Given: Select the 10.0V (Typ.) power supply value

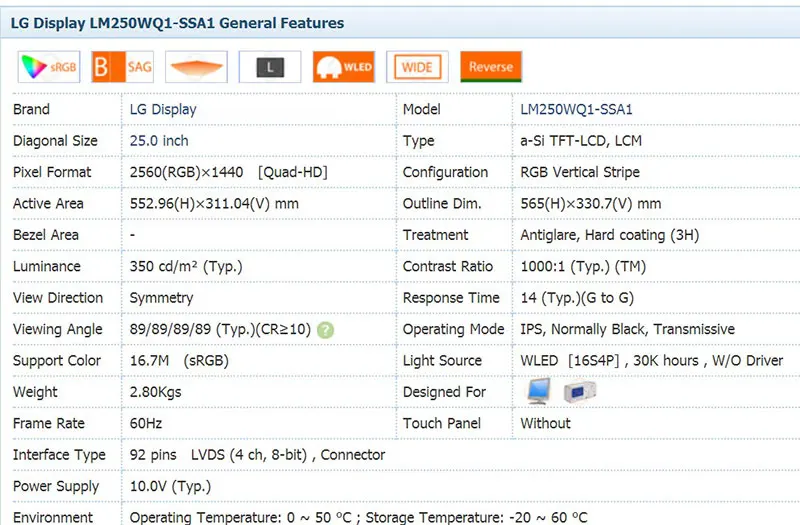Looking at the screenshot, I should [170, 486].
